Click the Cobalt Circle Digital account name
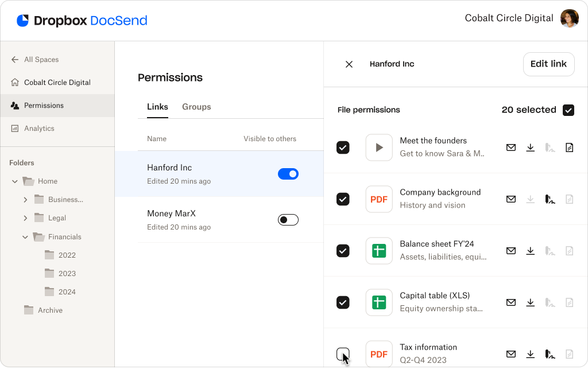This screenshot has width=588, height=369. click(509, 18)
